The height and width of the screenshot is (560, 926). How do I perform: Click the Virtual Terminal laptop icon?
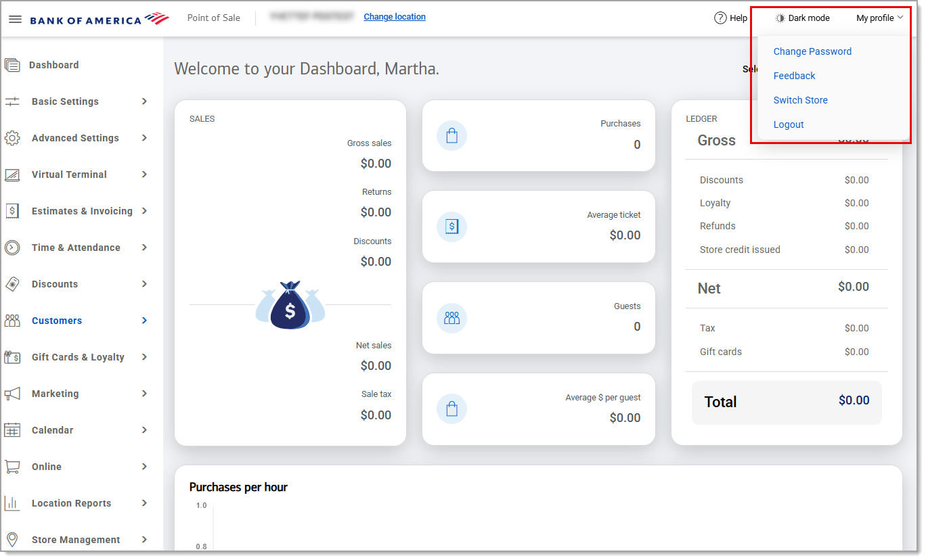coord(12,174)
